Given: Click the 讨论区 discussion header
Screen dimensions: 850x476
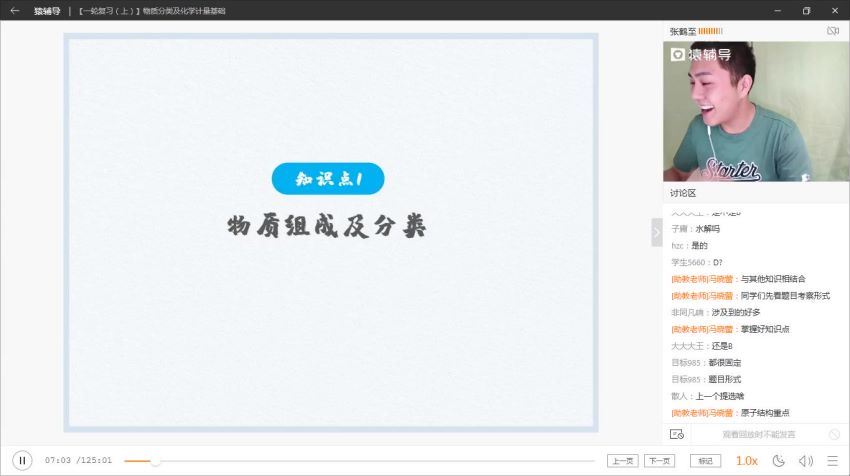Looking at the screenshot, I should click(683, 193).
